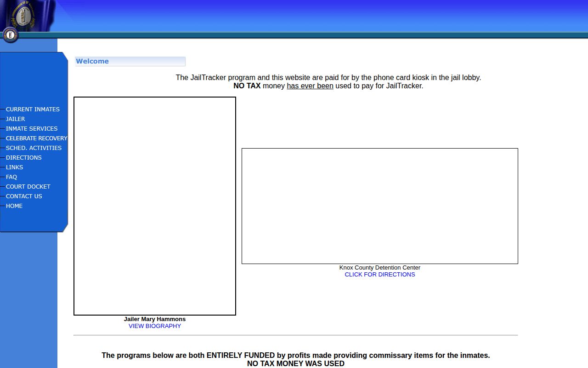Return to Home from sidebar
Viewport: 588px width, 368px height.
14,206
